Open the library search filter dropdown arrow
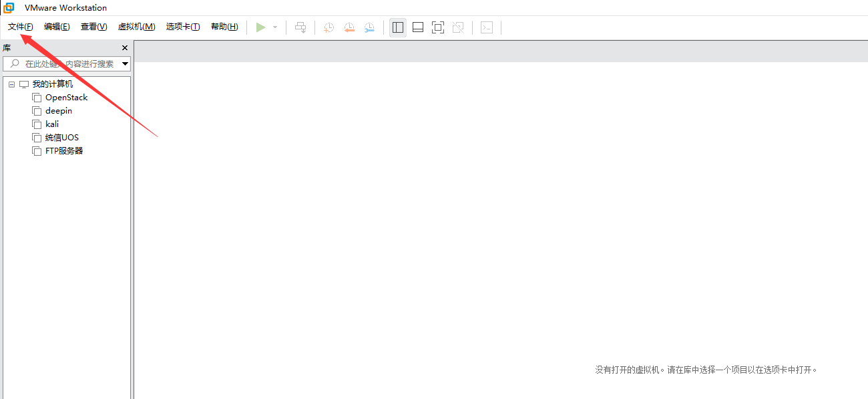868x399 pixels. point(125,64)
